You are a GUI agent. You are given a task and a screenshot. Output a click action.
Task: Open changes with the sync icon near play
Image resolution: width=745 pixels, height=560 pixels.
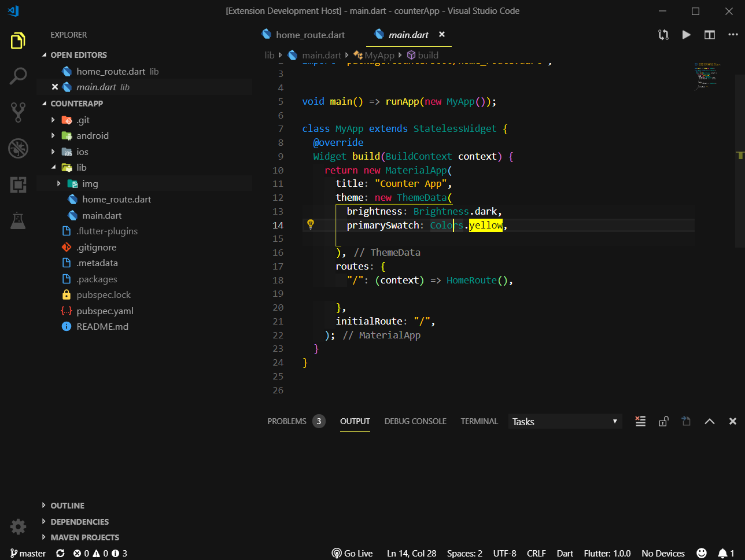[x=663, y=35]
